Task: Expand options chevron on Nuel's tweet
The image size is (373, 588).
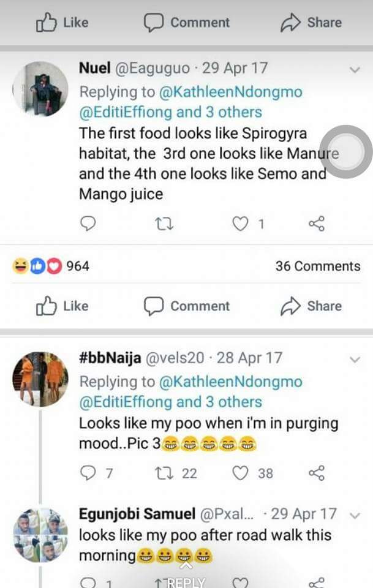Action: tap(354, 70)
